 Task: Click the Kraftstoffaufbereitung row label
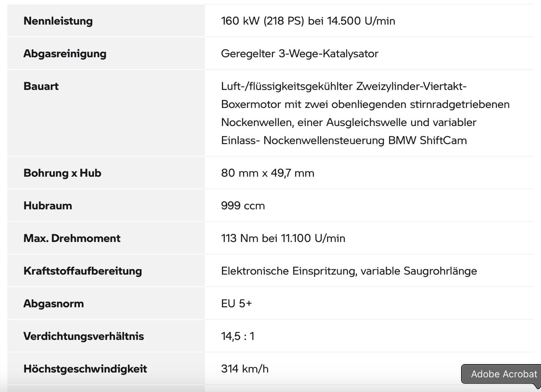[82, 271]
